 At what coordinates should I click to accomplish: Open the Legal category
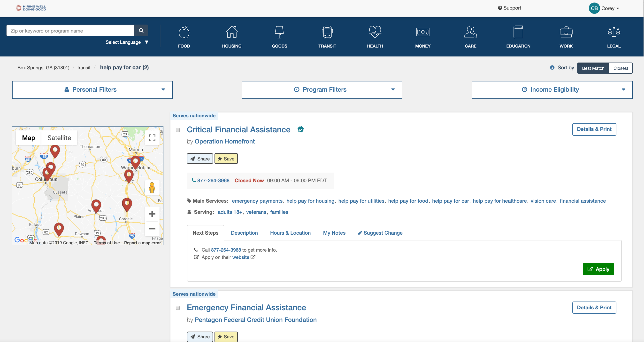tap(614, 37)
